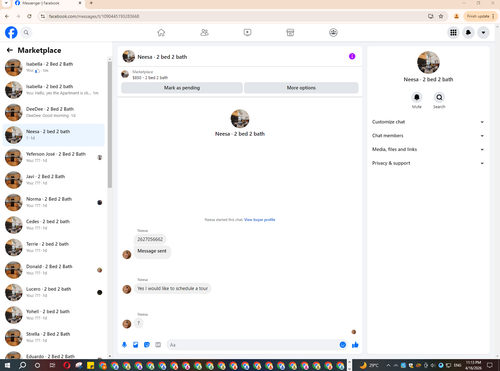Expand Chat members section
This screenshot has width=500, height=371.
(428, 136)
